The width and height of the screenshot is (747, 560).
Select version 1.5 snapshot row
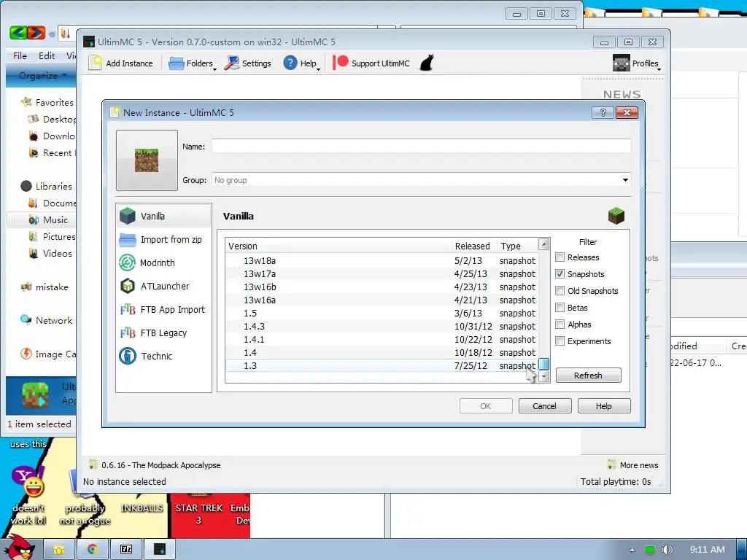(x=382, y=313)
